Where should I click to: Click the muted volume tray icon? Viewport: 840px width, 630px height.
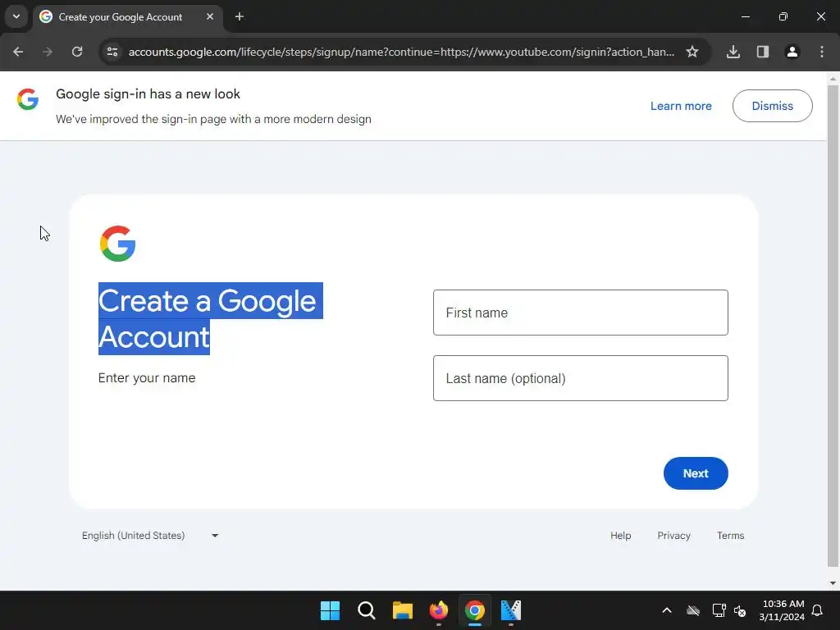pos(740,610)
